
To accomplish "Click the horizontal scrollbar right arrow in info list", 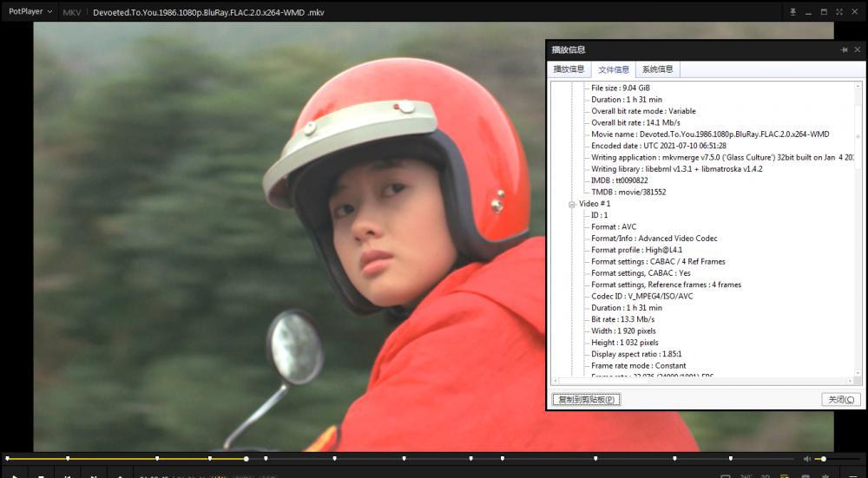I will coord(852,381).
